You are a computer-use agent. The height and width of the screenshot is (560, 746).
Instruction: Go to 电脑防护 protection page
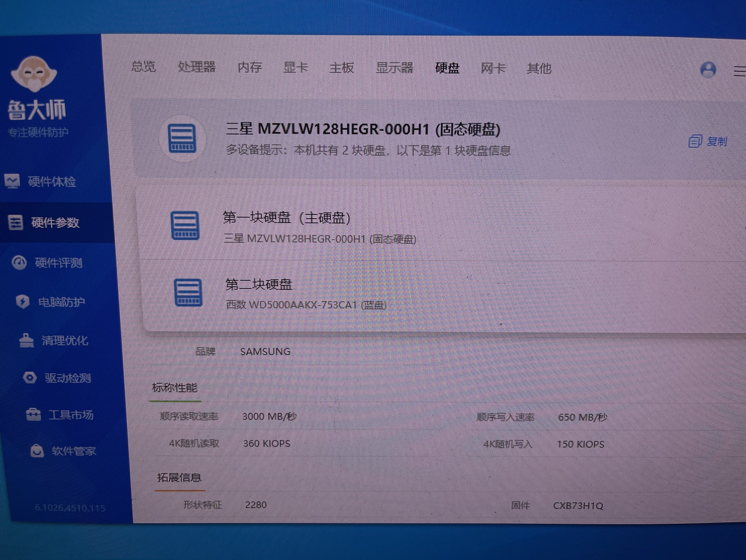point(61,302)
